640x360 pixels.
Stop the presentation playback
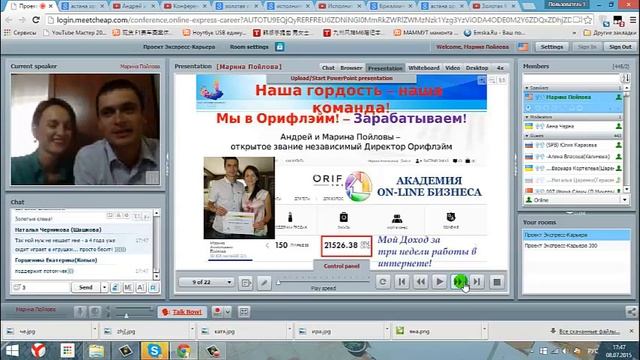pyautogui.click(x=497, y=282)
